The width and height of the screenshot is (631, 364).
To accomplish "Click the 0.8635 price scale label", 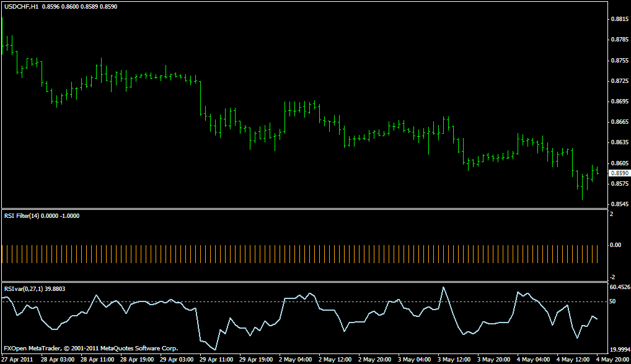I will [x=620, y=142].
